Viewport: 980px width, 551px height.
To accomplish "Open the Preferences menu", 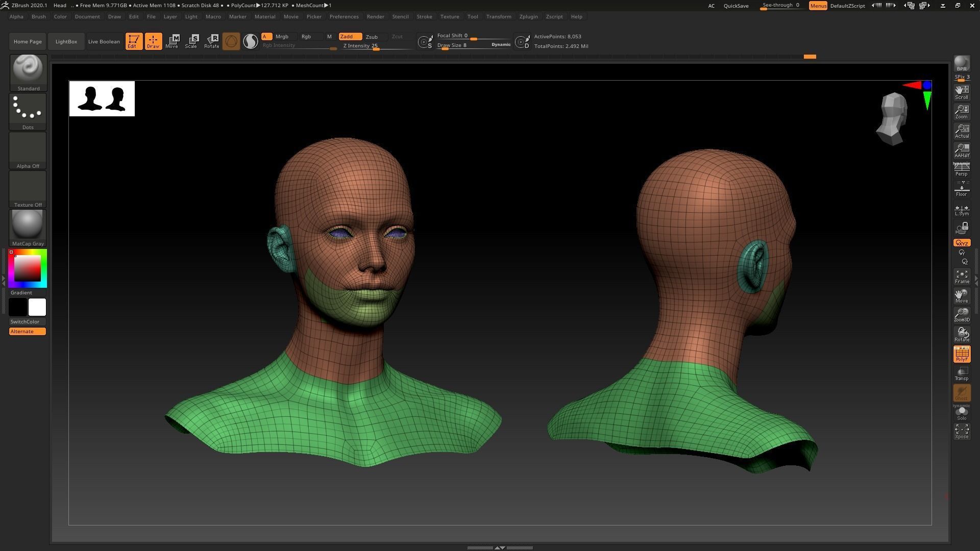I will tap(344, 16).
